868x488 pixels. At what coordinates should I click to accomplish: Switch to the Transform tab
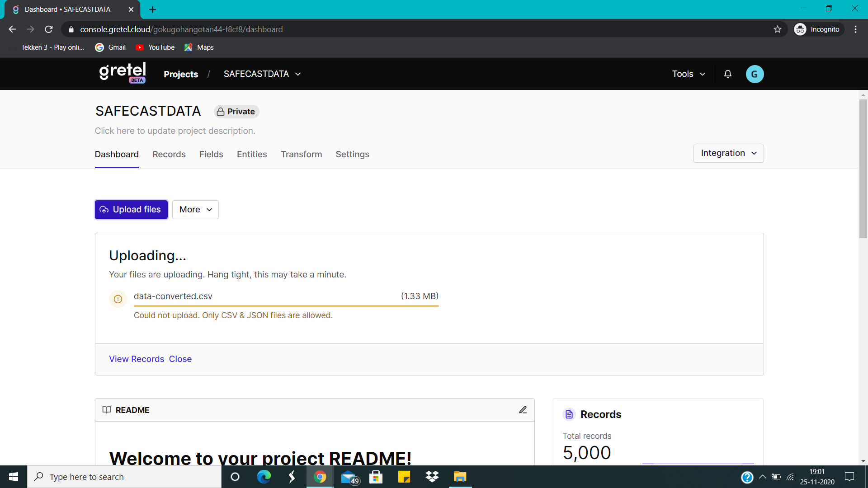(301, 155)
